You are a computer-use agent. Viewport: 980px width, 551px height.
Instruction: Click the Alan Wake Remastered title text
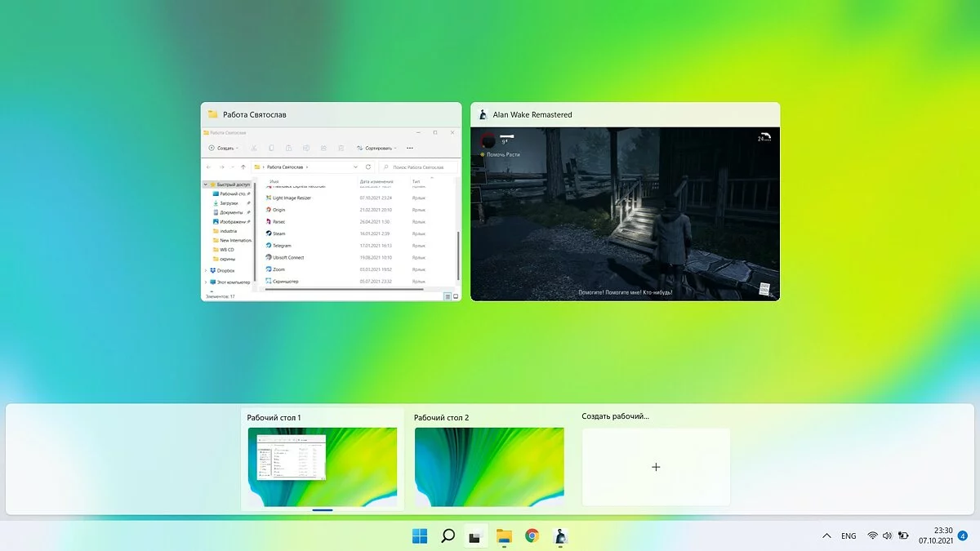pyautogui.click(x=532, y=115)
